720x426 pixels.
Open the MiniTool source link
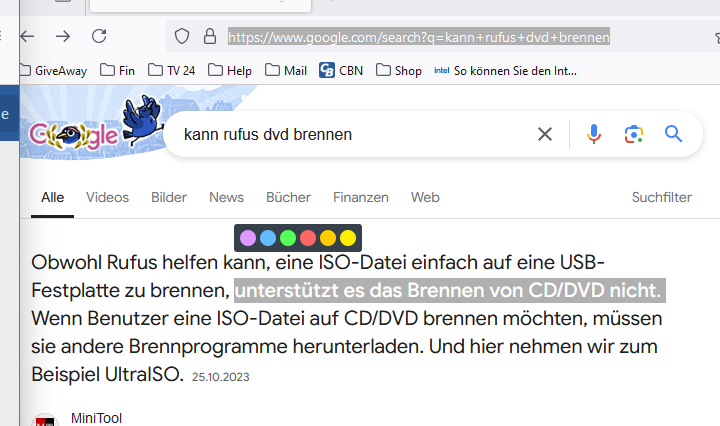(x=96, y=418)
